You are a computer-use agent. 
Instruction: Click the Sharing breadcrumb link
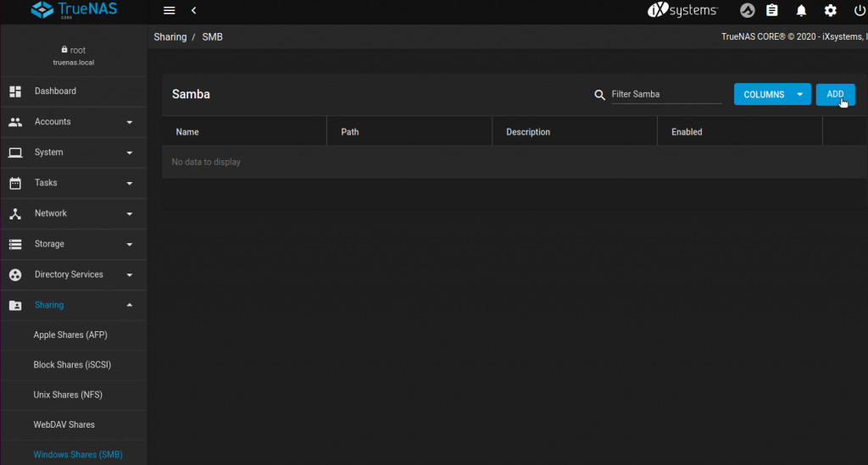(170, 37)
